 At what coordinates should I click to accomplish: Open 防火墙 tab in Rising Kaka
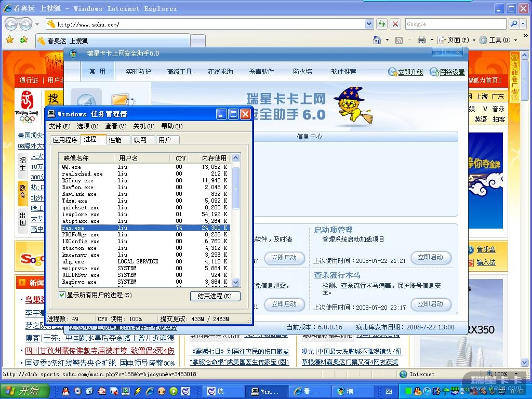[303, 72]
